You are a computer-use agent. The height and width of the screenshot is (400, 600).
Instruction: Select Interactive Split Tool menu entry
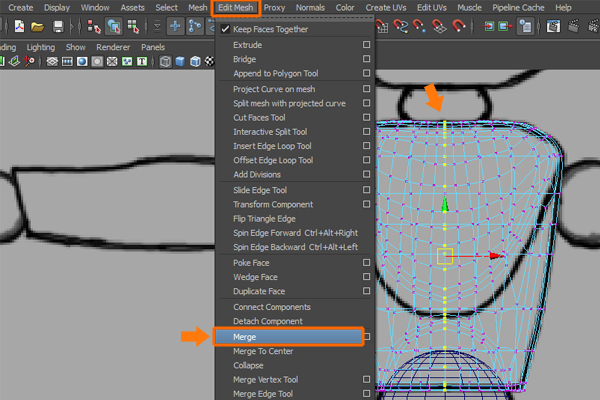(x=270, y=132)
